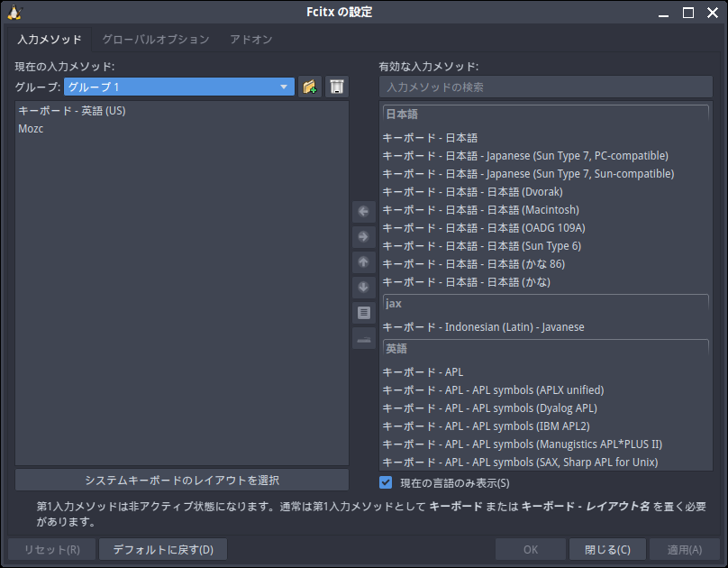Select 日本語 (かな) keyboard entry
728x568 pixels.
[x=545, y=282]
